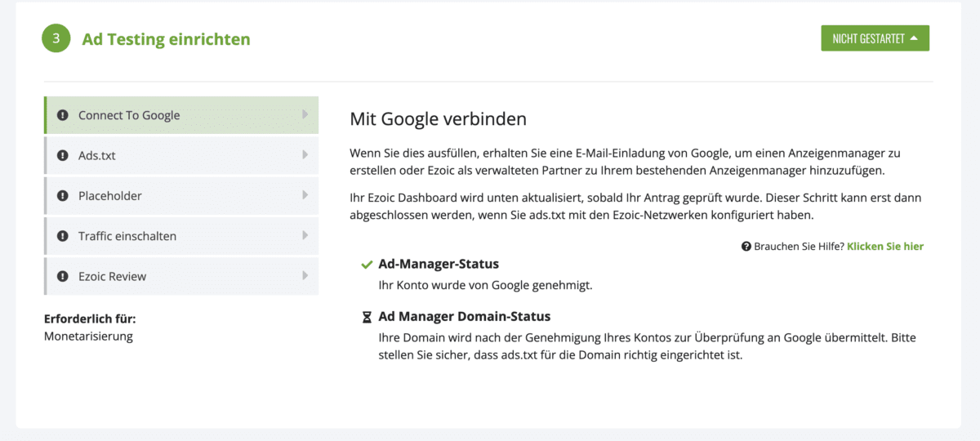Viewport: 980px width, 441px height.
Task: Click the green checkmark at Ad-Manager-Status
Action: 367,265
